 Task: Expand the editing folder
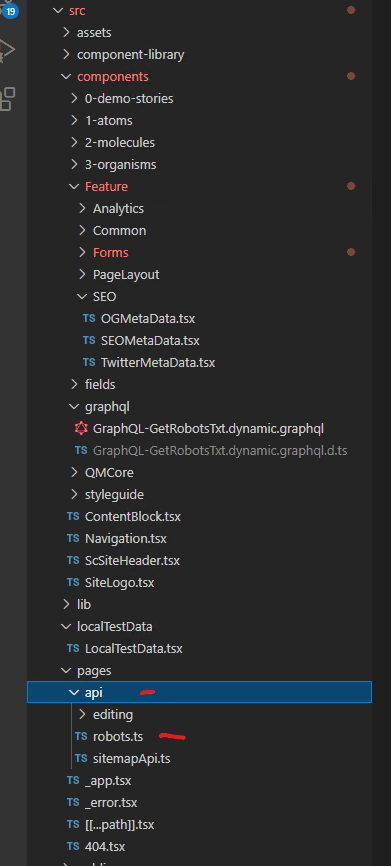pos(82,715)
